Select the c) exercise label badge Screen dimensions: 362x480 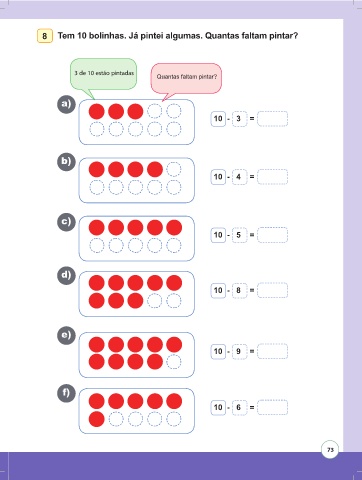click(x=66, y=222)
